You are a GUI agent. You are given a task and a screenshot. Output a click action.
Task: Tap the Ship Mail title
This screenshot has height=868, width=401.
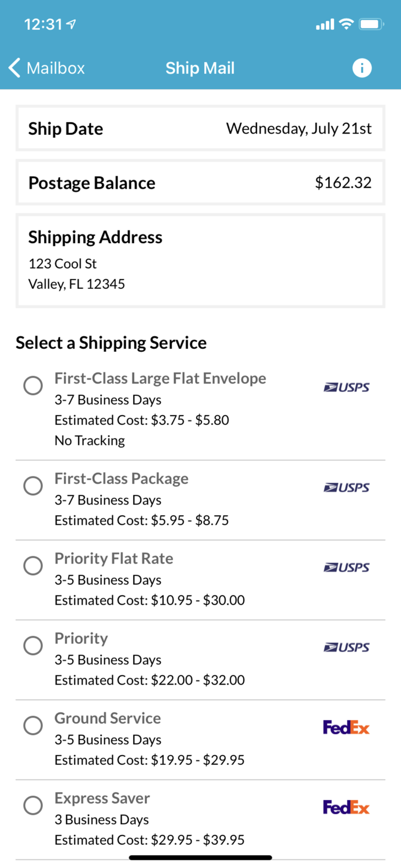(200, 68)
